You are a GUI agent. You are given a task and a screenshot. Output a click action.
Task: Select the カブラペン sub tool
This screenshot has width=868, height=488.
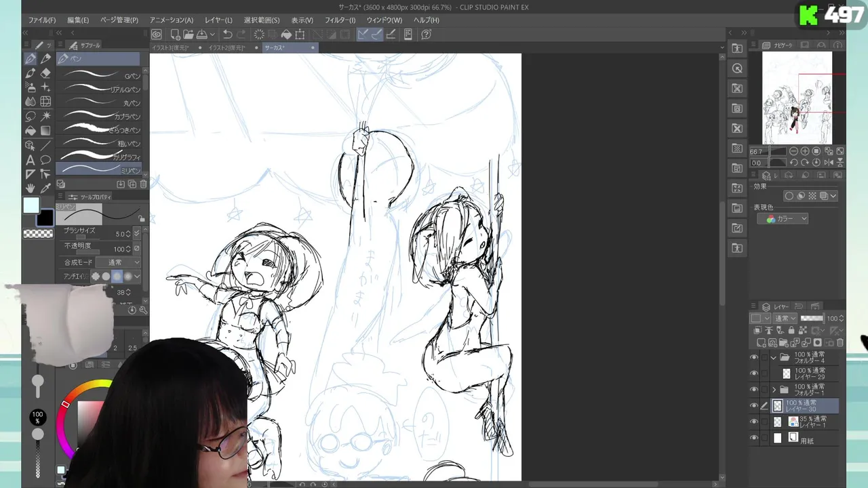tap(100, 116)
